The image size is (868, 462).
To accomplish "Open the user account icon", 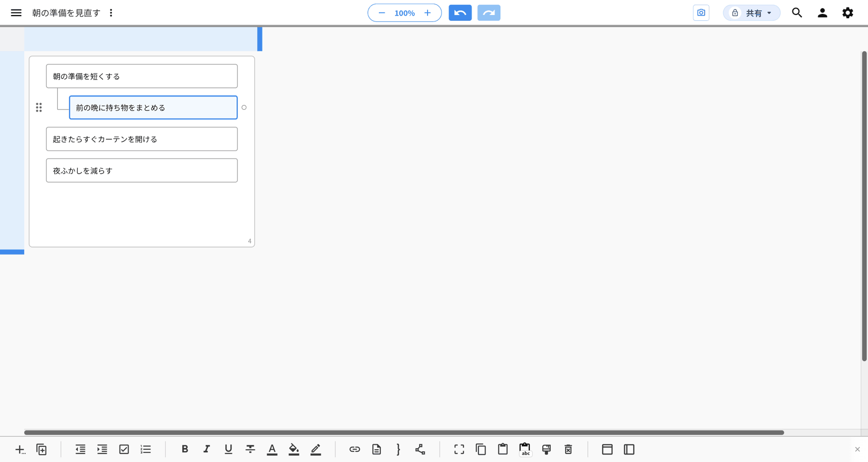I will pos(822,13).
